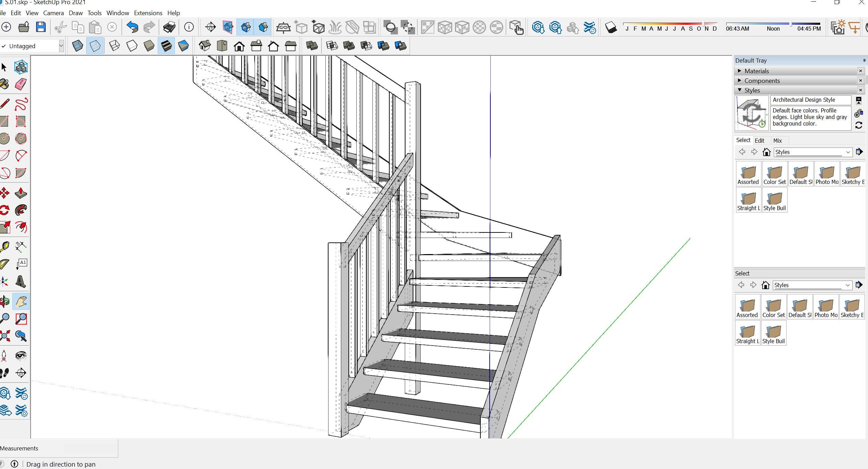868x469 pixels.
Task: Enable Monochrome face style
Action: click(x=183, y=46)
